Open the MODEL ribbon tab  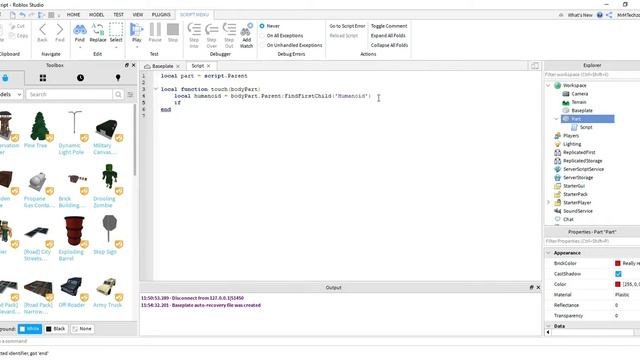coord(96,15)
